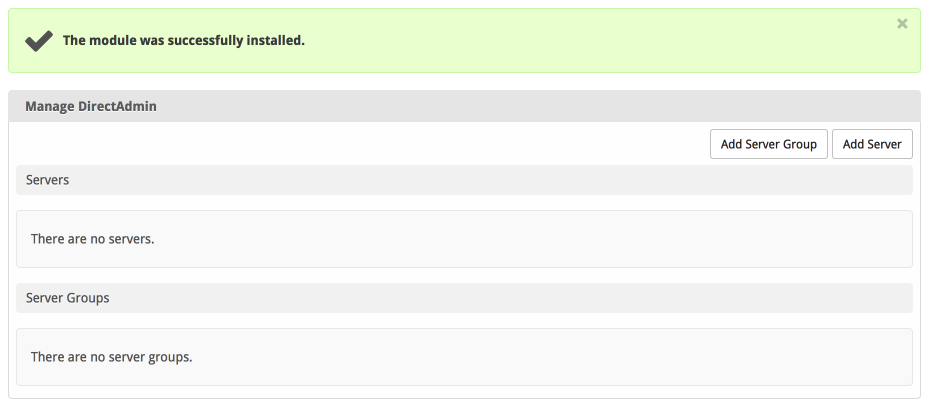Dismiss the success alert with the X
This screenshot has height=408, width=930.
coord(902,24)
